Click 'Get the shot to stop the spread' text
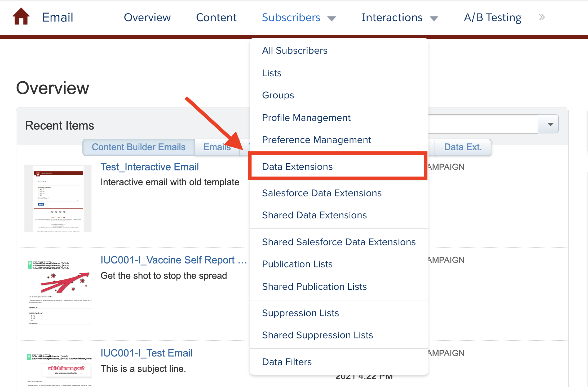Screen dimensions: 588x387 coord(164,276)
